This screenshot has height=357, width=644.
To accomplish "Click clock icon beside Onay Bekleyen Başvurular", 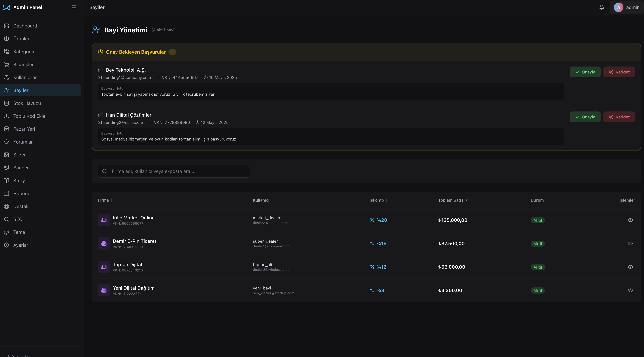I will (101, 52).
